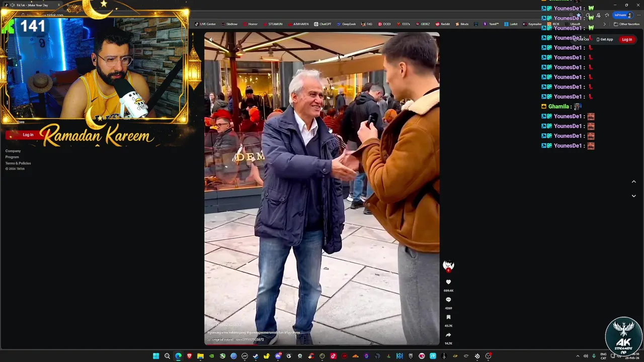Viewport: 644px width, 362px height.
Task: Open the Keymailer bookmark
Action: [x=532, y=24]
